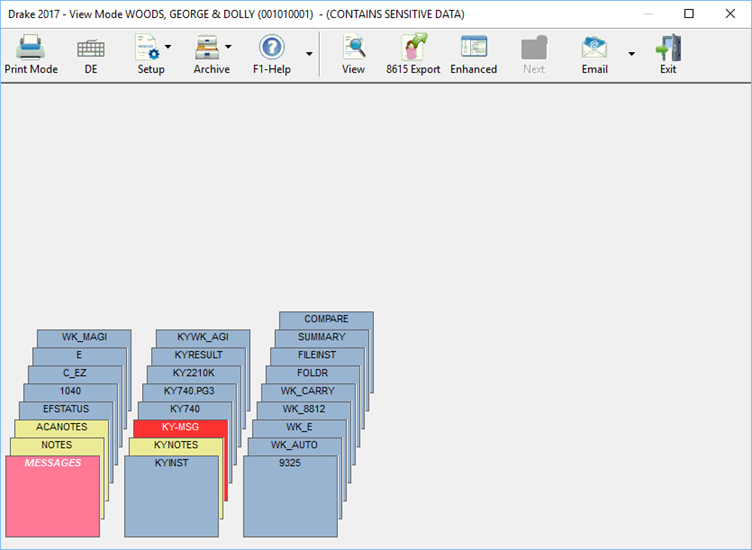This screenshot has height=550, width=752.
Task: Exit view mode via Exit door icon
Action: click(667, 48)
